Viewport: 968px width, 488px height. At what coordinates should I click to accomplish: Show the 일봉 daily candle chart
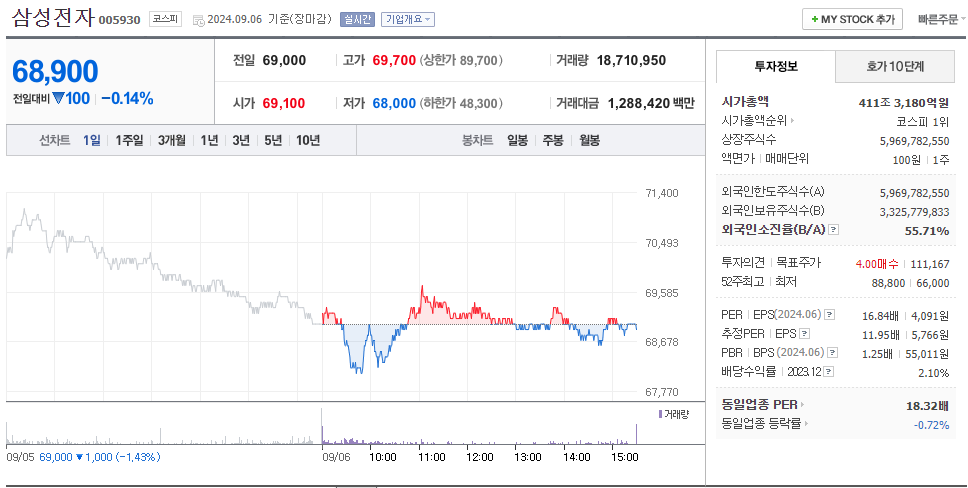(517, 140)
